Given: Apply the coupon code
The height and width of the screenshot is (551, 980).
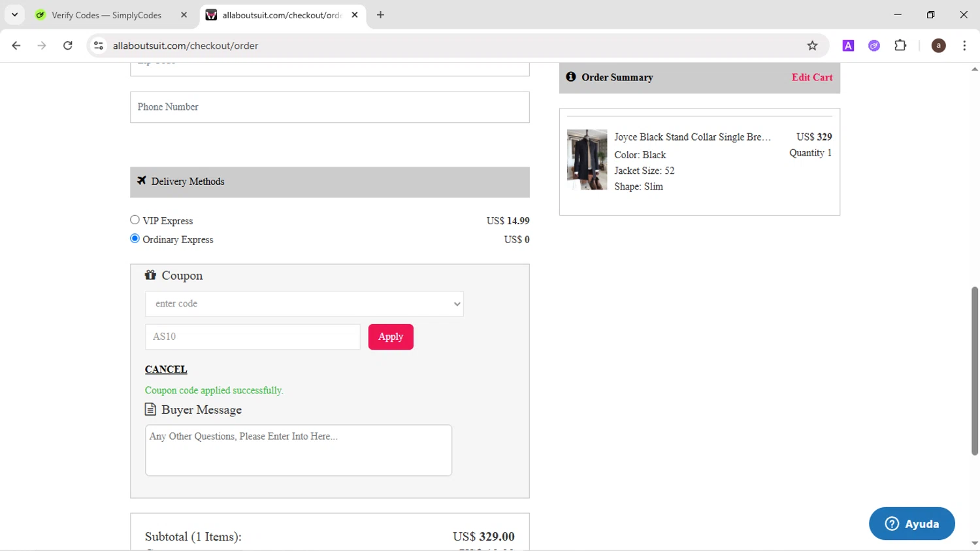Looking at the screenshot, I should (391, 337).
